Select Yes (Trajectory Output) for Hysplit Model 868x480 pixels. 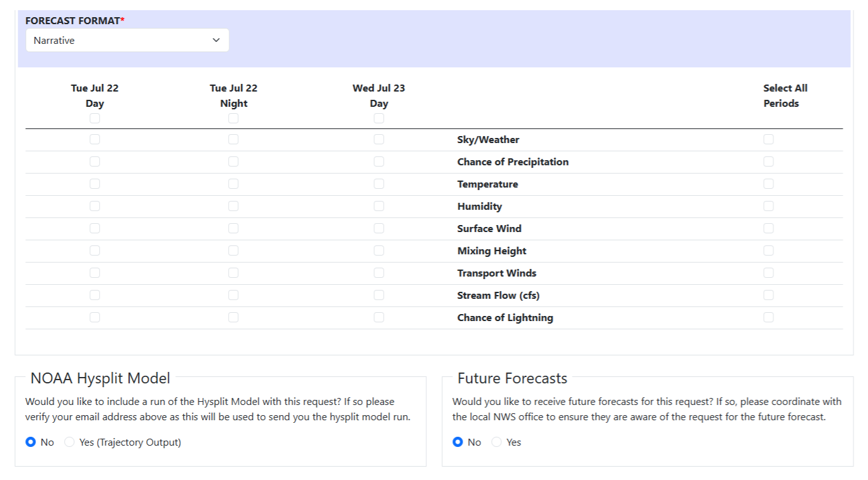coord(69,442)
